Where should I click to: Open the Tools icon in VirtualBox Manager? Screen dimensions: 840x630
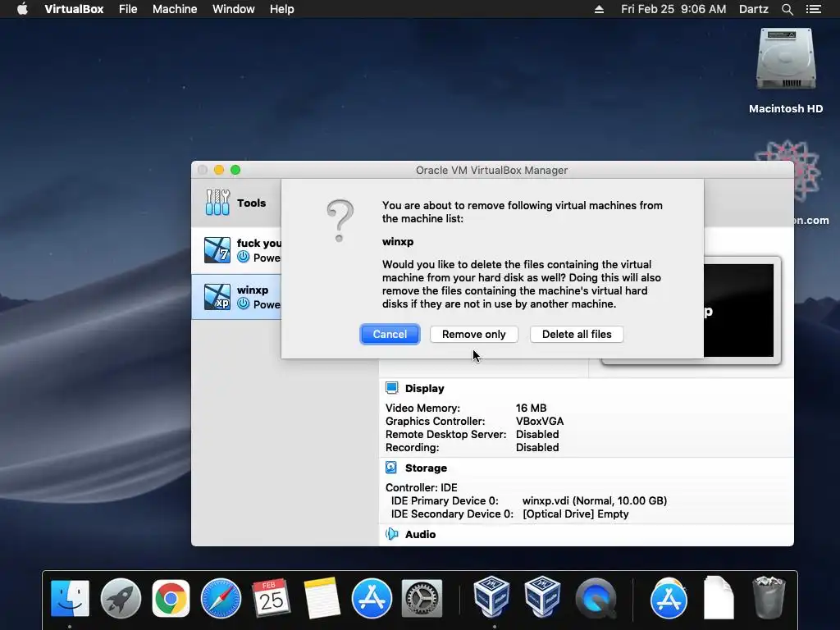click(x=217, y=203)
